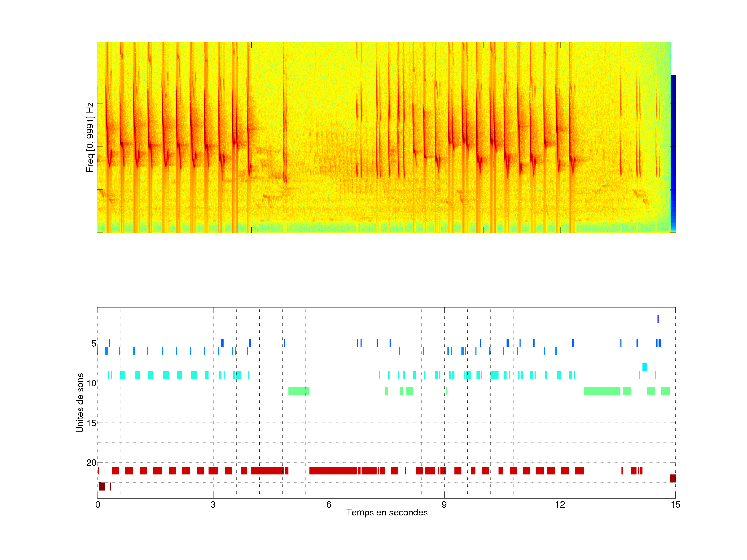Click the longest red bar starting near 5.5 seconds
The height and width of the screenshot is (560, 747).
pos(333,471)
